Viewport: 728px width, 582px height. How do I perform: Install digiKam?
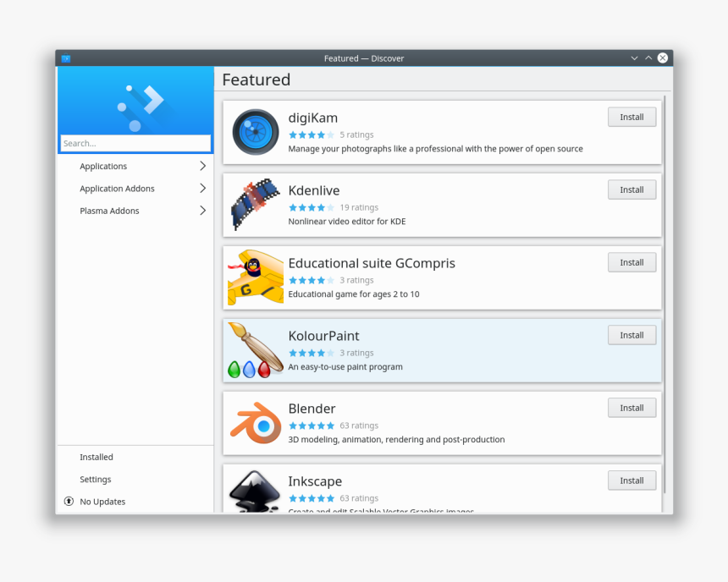point(631,117)
